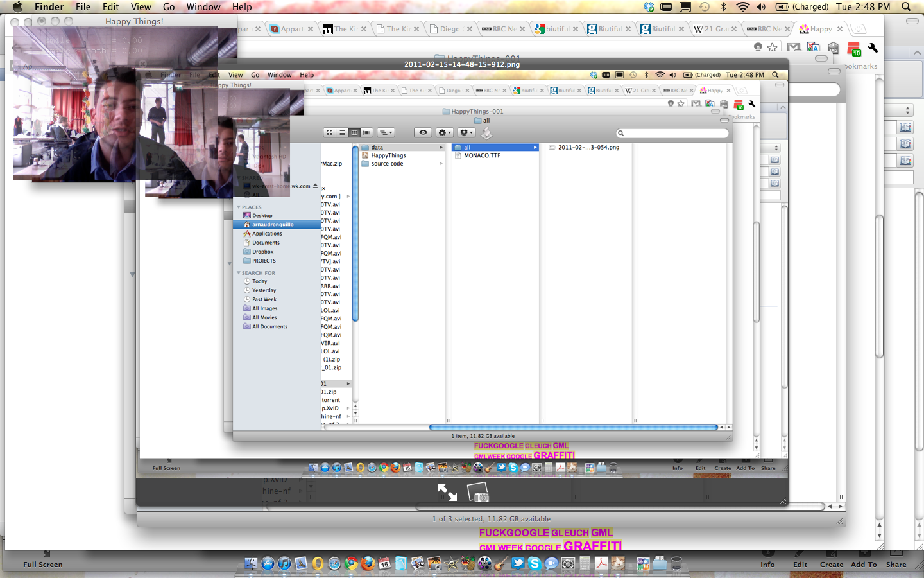Open the wrench settings menu in the outer browser

pos(873,48)
